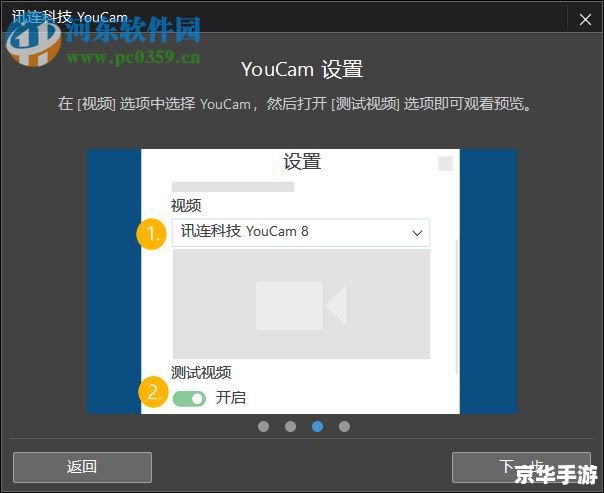604x493 pixels.
Task: Click the dropdown chevron in 视频 field
Action: click(x=417, y=233)
